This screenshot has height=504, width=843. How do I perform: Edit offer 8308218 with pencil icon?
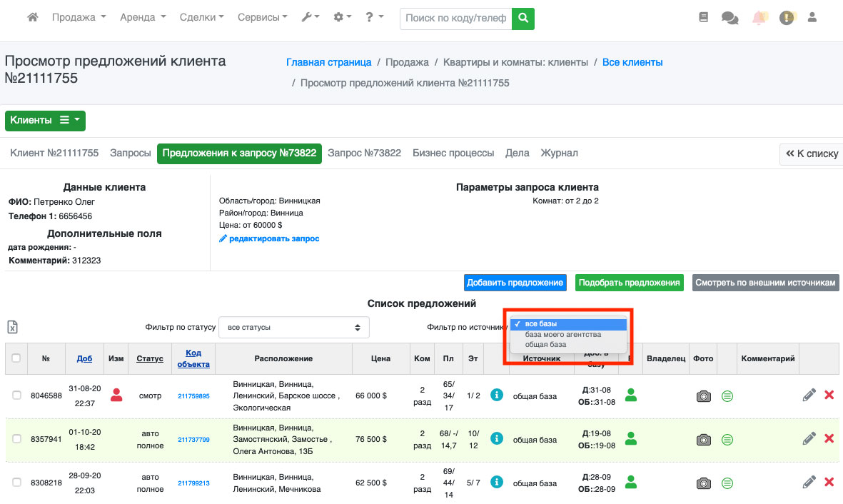pyautogui.click(x=809, y=483)
